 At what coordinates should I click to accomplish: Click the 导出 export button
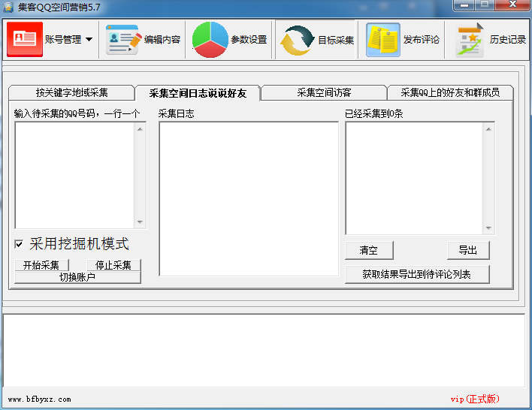click(x=467, y=250)
